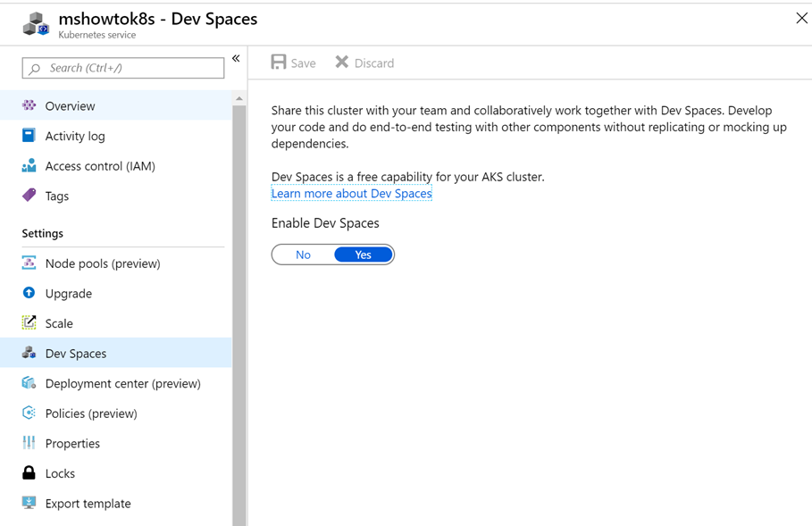Click the Deployment center icon
Viewport: 812px width, 526px height.
pyautogui.click(x=29, y=383)
